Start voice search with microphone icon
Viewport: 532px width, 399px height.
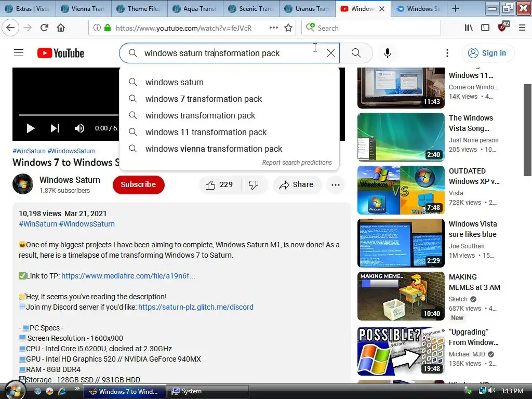click(x=388, y=53)
